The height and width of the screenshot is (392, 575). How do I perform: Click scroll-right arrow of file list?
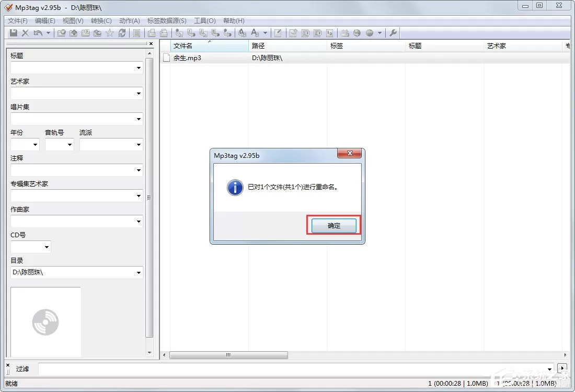pyautogui.click(x=565, y=355)
